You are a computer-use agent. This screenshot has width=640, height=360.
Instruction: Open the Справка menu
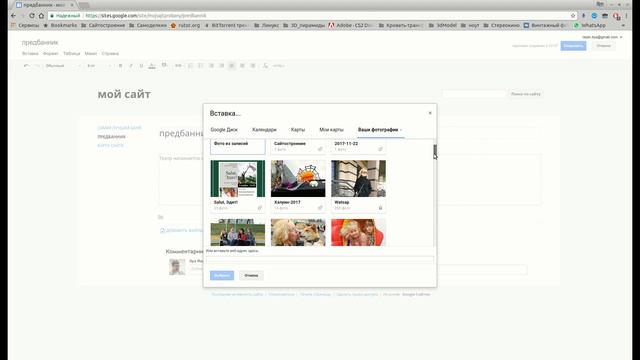point(110,53)
